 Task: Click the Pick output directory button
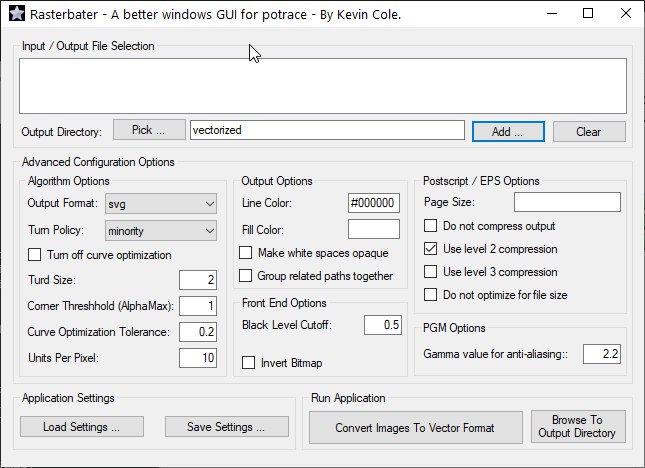149,130
